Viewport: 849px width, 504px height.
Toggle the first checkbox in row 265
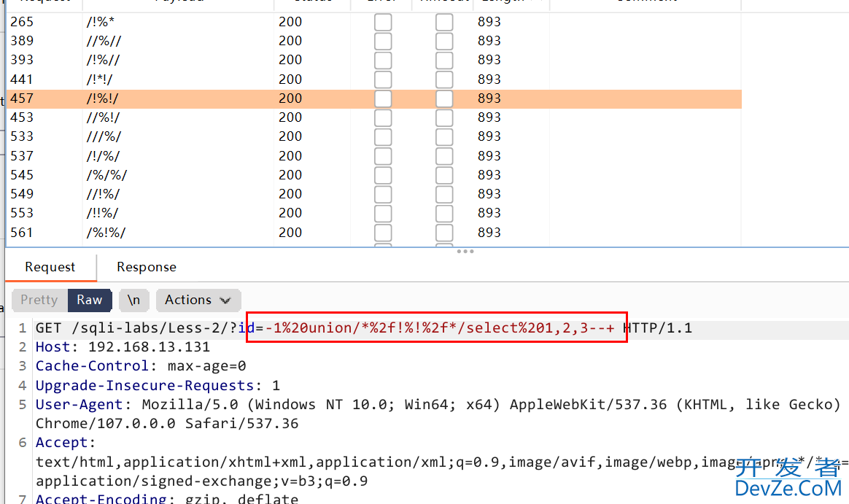[x=383, y=22]
